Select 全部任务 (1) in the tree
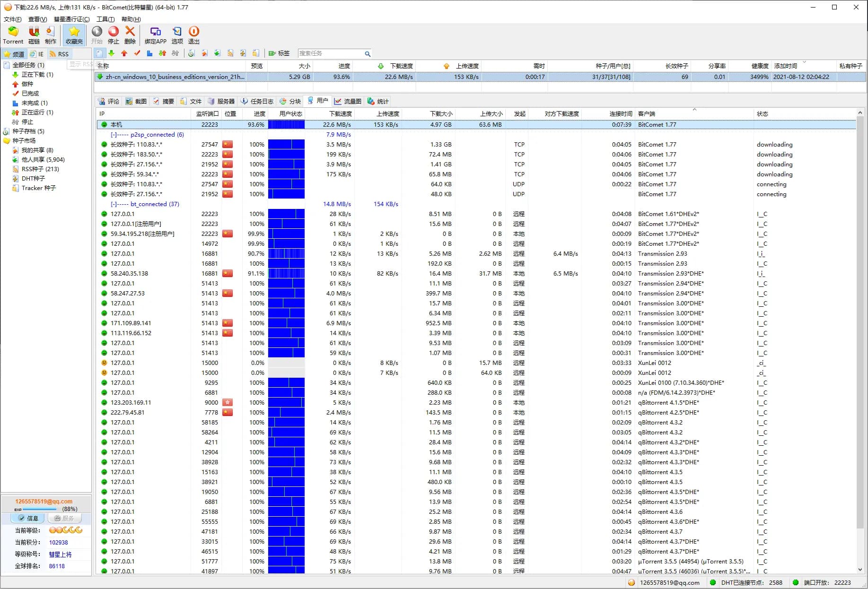 coord(28,65)
